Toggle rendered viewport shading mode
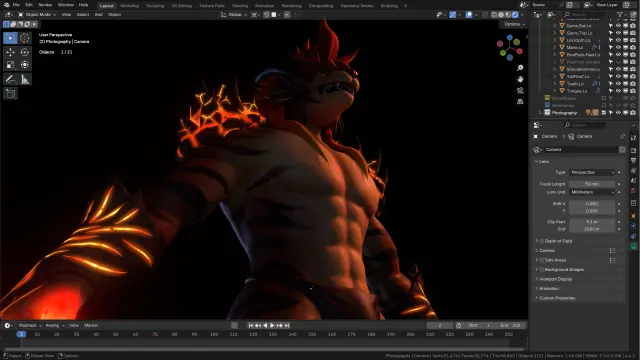This screenshot has height=360, width=640. click(515, 15)
